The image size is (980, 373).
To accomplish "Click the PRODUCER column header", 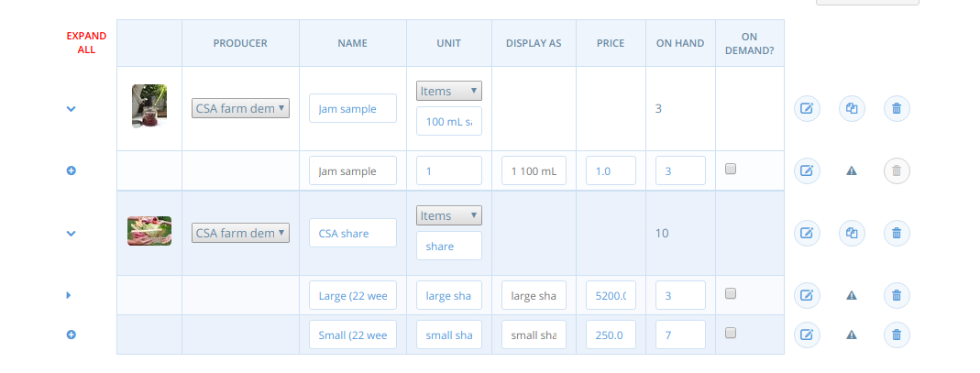I will click(240, 43).
